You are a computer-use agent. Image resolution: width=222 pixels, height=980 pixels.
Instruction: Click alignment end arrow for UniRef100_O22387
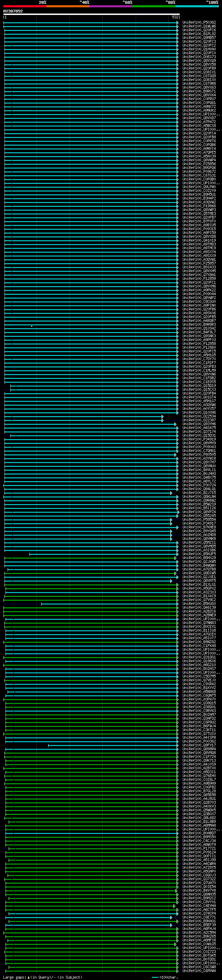click(162, 420)
